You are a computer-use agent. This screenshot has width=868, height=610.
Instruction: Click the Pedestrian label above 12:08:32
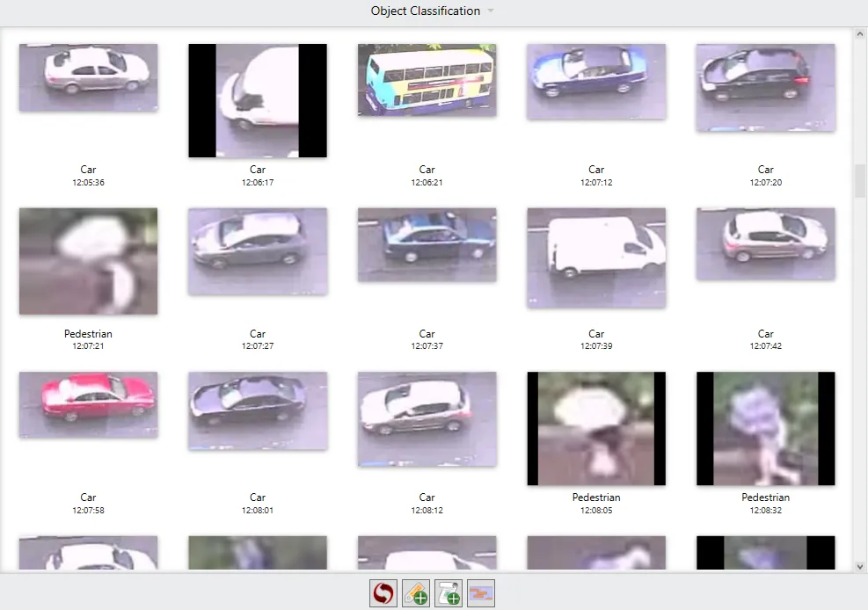[766, 497]
